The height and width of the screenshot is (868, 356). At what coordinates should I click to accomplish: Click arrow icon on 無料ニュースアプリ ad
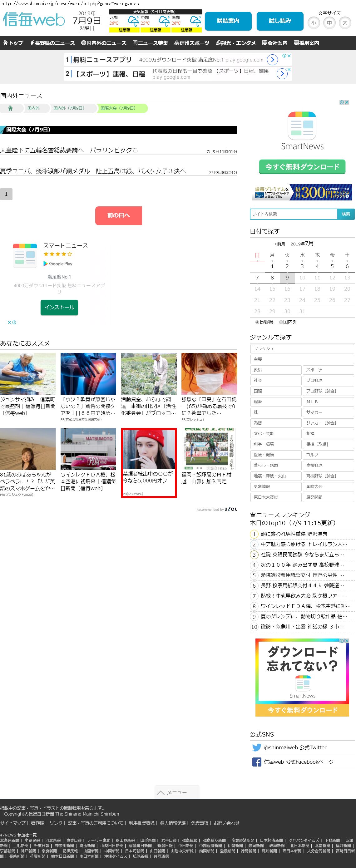point(272,60)
